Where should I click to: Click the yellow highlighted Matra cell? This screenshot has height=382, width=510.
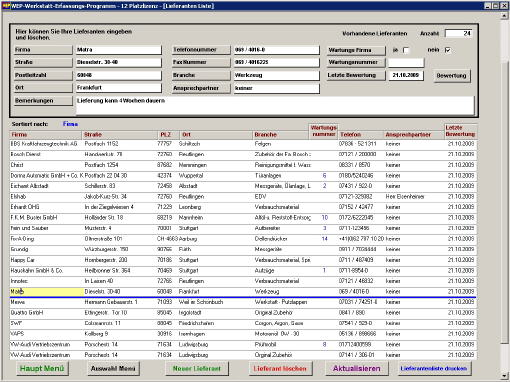(x=47, y=292)
